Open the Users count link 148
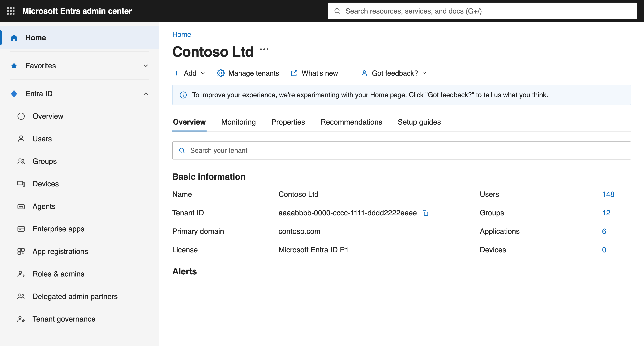 point(608,194)
